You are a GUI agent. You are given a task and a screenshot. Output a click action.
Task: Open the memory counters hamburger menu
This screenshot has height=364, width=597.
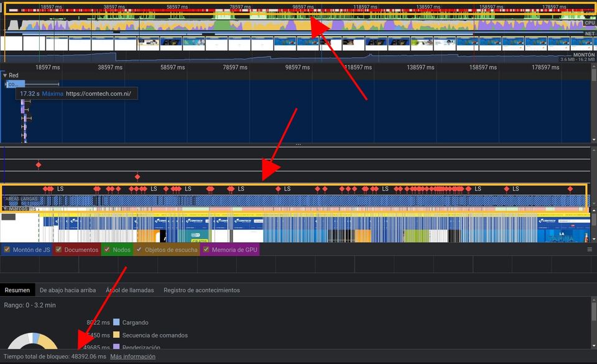(590, 250)
